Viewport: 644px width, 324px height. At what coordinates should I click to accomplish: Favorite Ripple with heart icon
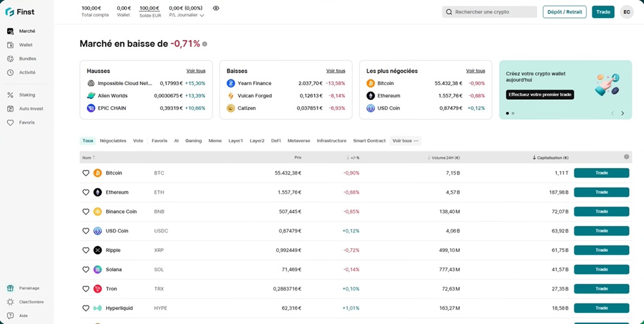(x=86, y=250)
